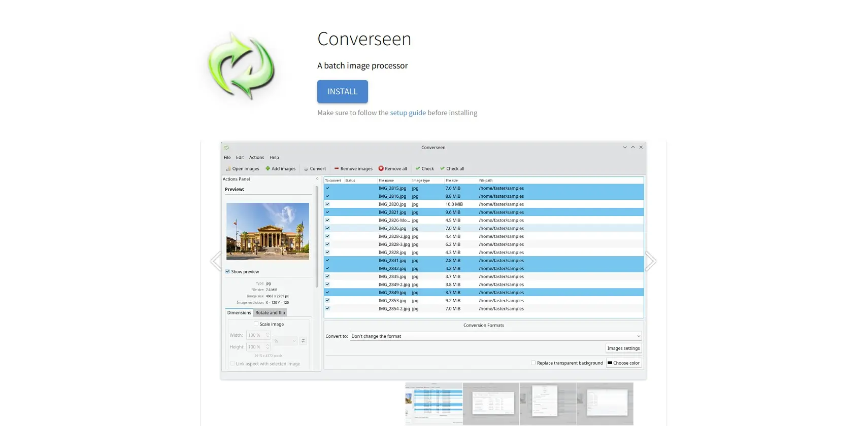The height and width of the screenshot is (426, 868).
Task: Go to the next screenshot arrow
Action: click(651, 261)
